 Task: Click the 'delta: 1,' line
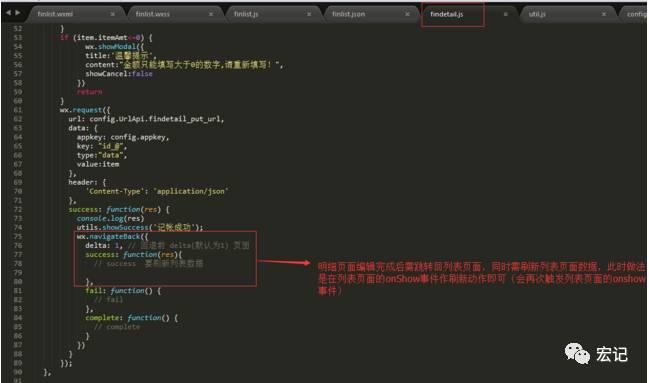(x=167, y=246)
